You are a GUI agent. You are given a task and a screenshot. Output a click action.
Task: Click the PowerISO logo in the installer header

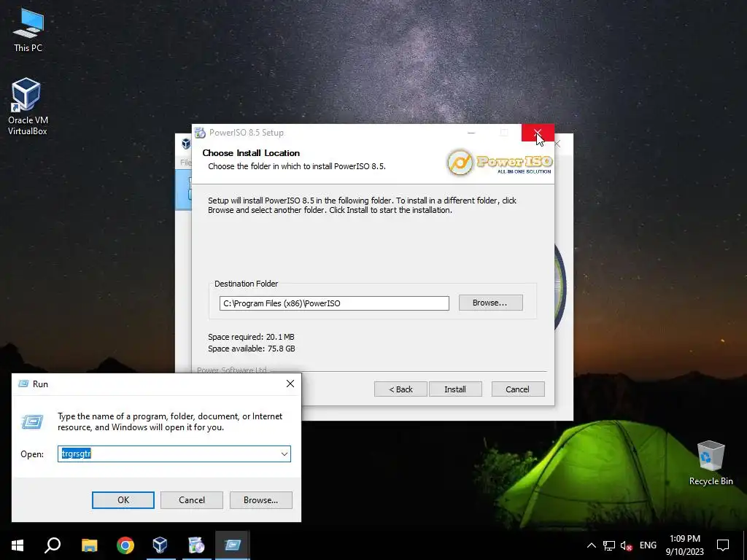[x=499, y=163]
